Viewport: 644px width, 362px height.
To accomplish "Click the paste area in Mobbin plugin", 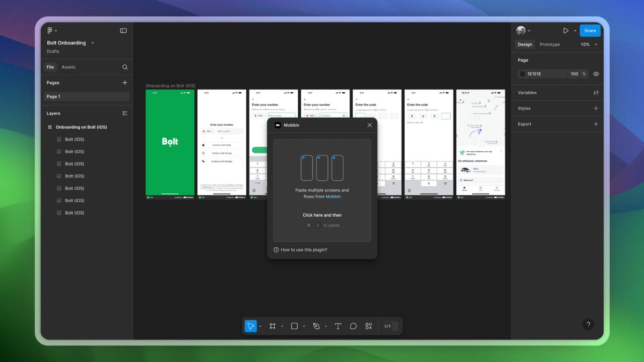I will [322, 190].
